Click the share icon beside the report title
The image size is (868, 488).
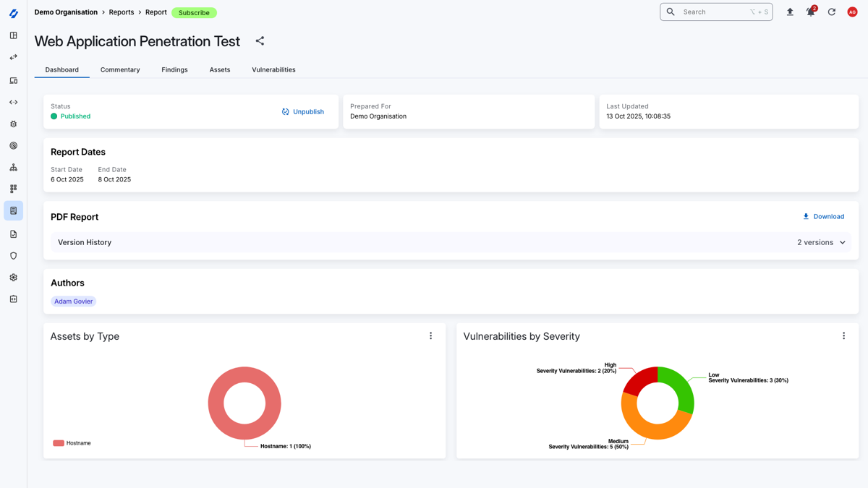(x=260, y=41)
